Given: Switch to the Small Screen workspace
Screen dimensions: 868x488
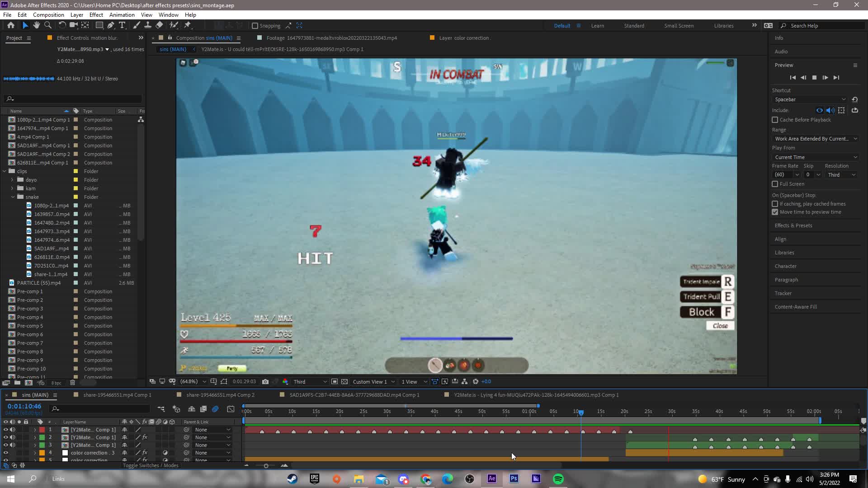Looking at the screenshot, I should tap(678, 26).
